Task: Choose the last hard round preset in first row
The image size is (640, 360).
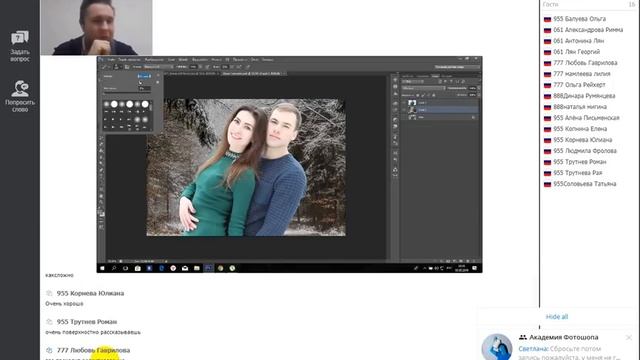Action: coord(145,104)
